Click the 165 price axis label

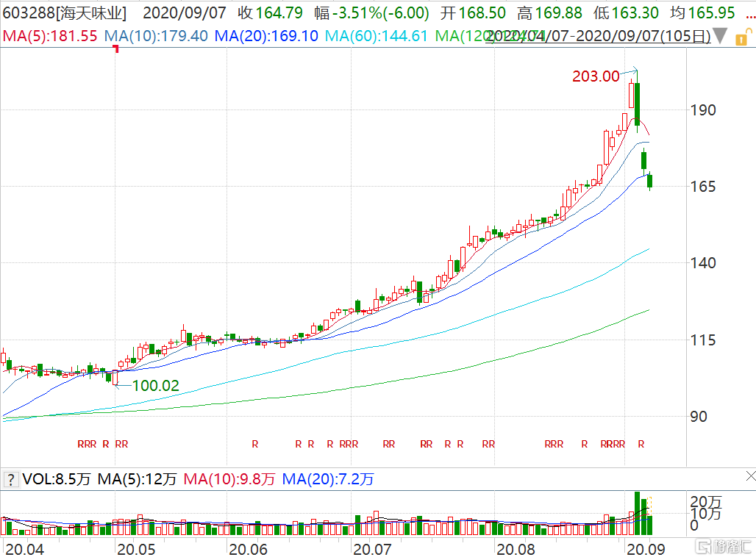pos(703,187)
